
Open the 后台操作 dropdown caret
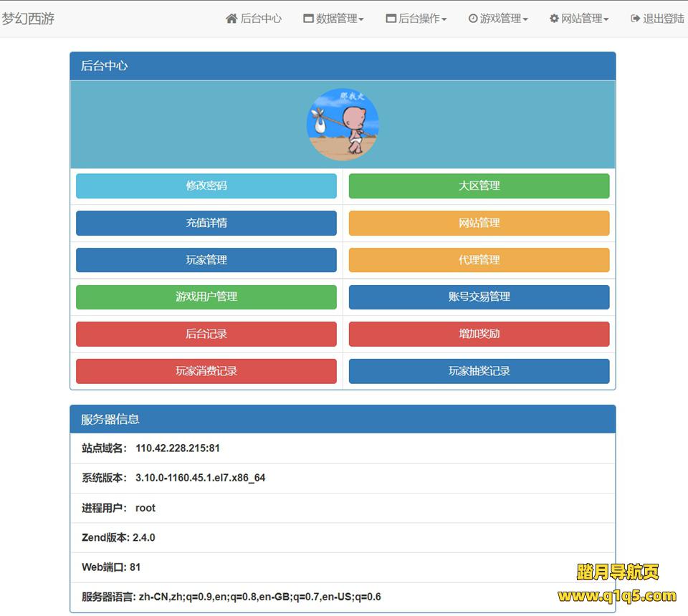(444, 19)
